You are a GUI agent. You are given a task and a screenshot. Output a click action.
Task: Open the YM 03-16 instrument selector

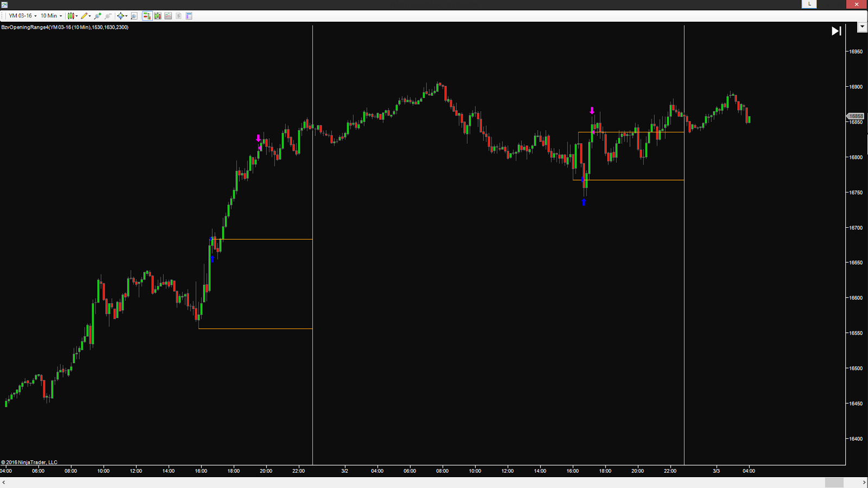[23, 16]
